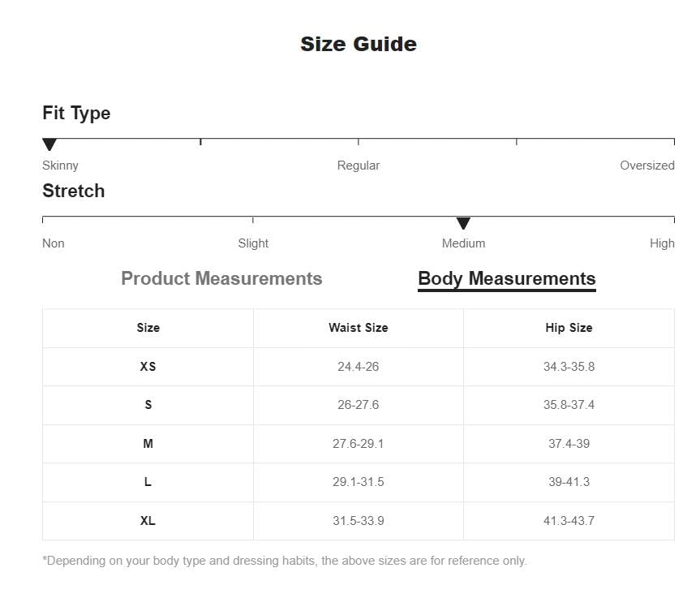This screenshot has height=598, width=700.
Task: Click the High stretch label
Action: (x=662, y=243)
